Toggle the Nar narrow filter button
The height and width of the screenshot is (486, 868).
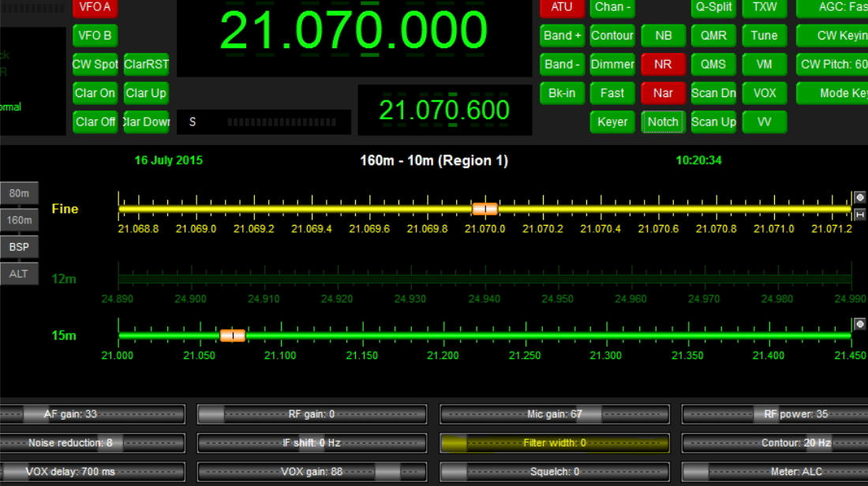pos(663,94)
